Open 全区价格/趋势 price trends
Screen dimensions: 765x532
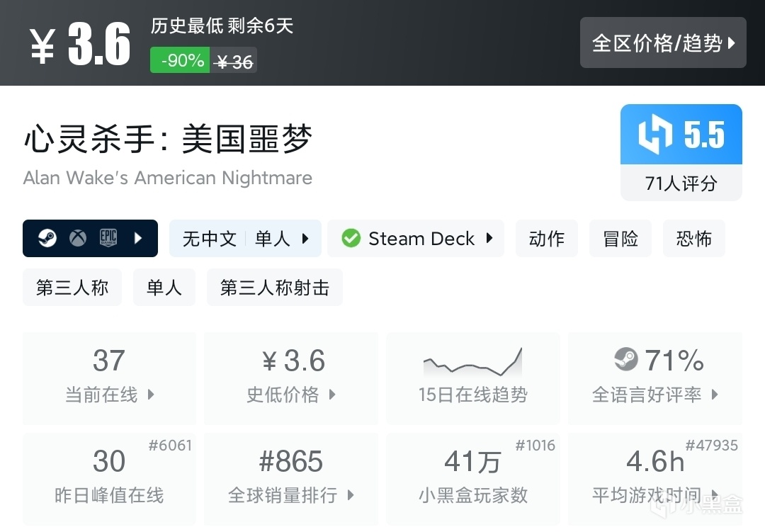click(663, 43)
